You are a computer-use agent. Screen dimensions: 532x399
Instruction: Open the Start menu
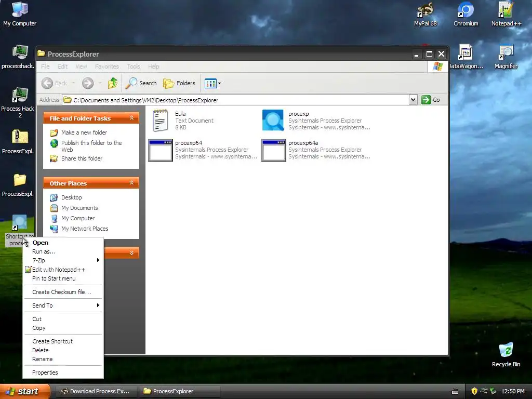(25, 391)
